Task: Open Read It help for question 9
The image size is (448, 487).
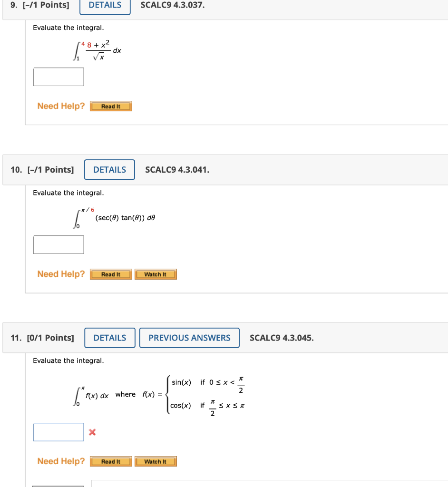Action: [111, 106]
